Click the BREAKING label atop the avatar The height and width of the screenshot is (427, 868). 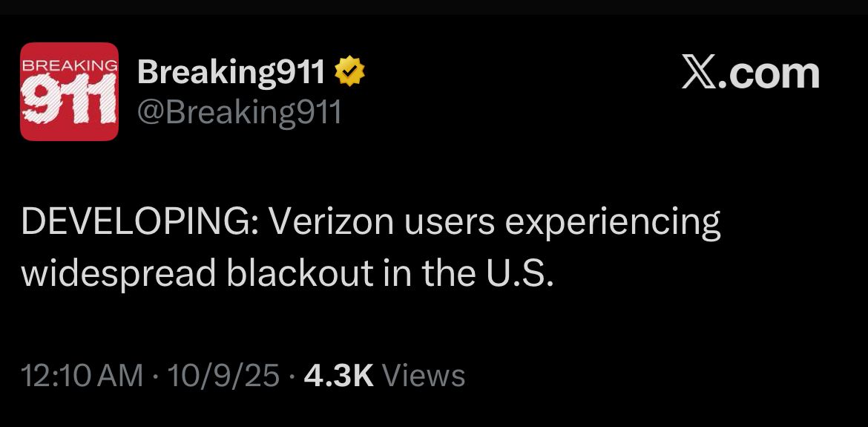tap(69, 65)
